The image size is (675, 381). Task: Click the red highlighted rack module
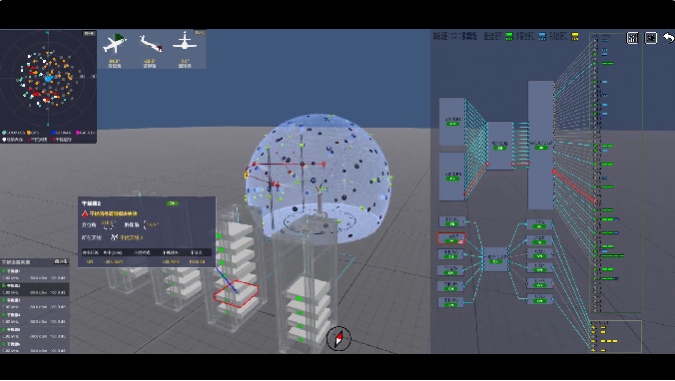236,294
